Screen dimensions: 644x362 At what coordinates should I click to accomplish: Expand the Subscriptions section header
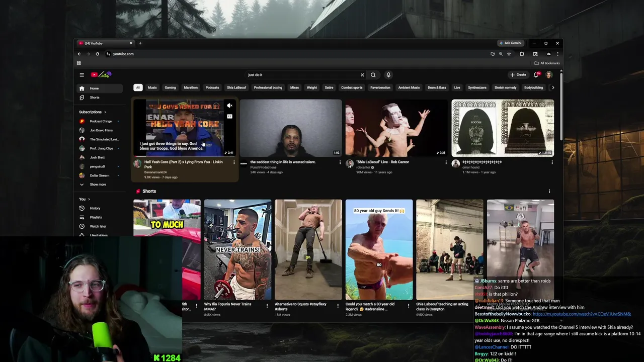pyautogui.click(x=93, y=112)
